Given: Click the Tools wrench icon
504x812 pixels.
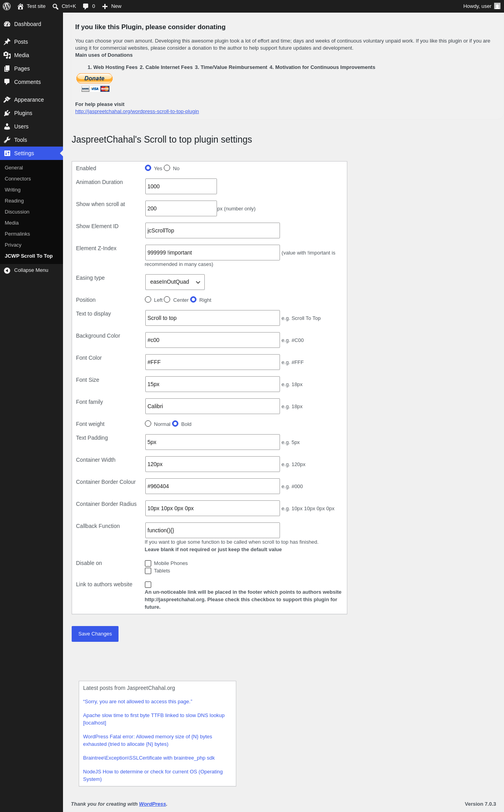Looking at the screenshot, I should coord(7,140).
